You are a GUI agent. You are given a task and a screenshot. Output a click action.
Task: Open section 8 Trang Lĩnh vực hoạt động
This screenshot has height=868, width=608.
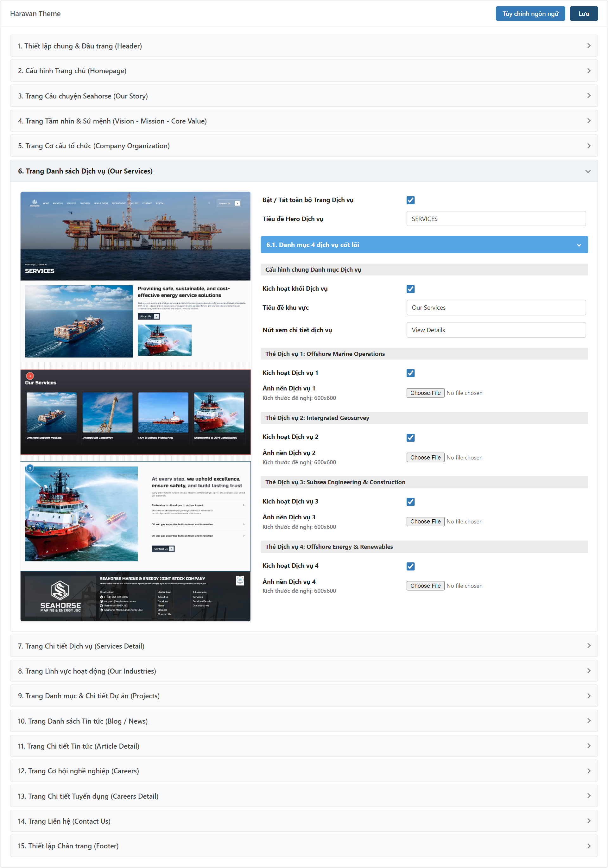(x=304, y=671)
